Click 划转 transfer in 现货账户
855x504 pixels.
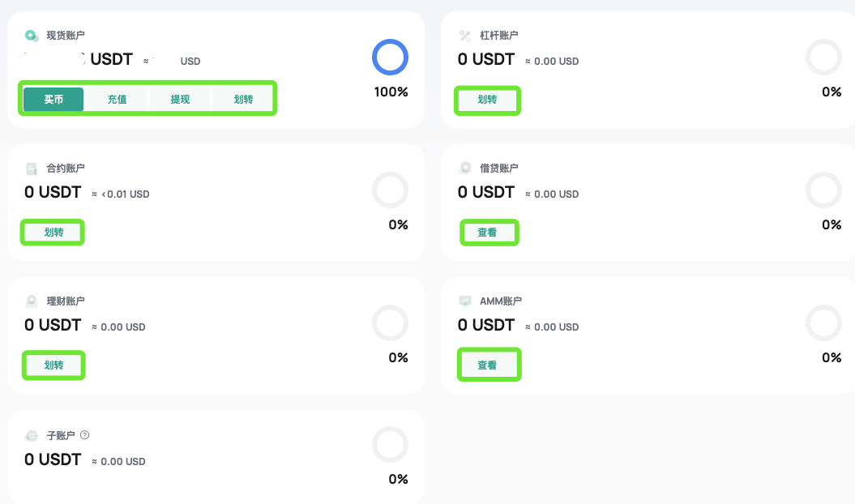(x=243, y=100)
